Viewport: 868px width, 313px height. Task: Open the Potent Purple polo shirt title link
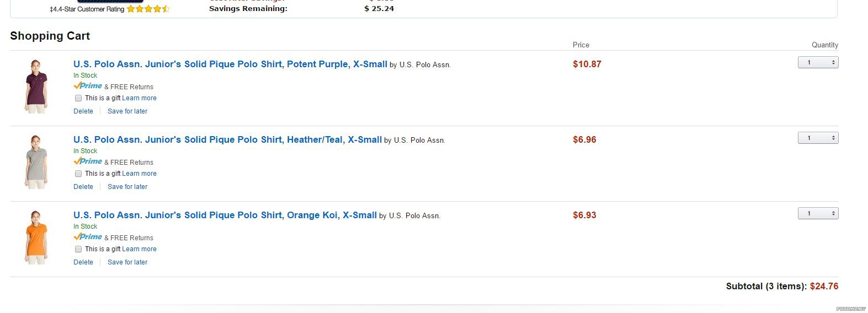pos(230,64)
